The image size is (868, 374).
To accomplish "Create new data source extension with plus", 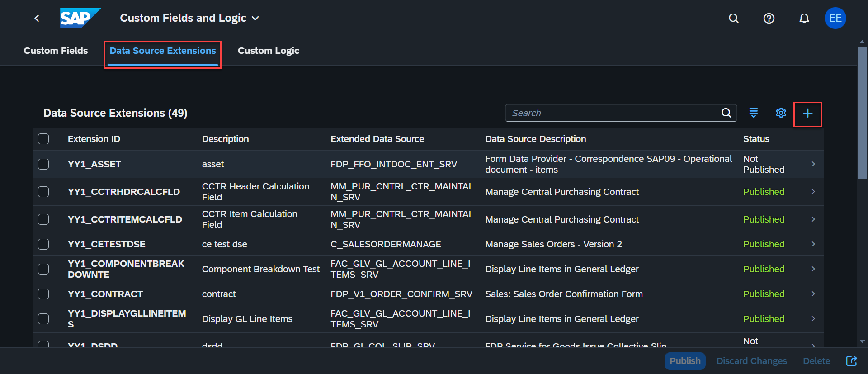I will click(x=808, y=113).
